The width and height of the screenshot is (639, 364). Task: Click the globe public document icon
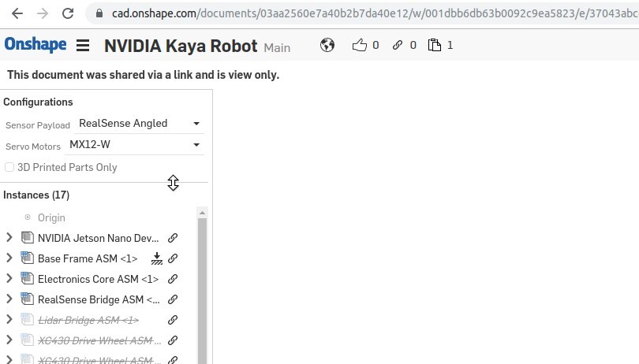point(327,46)
